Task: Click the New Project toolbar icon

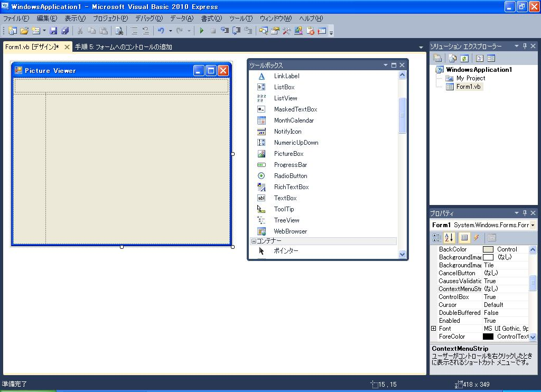Action: click(x=13, y=31)
